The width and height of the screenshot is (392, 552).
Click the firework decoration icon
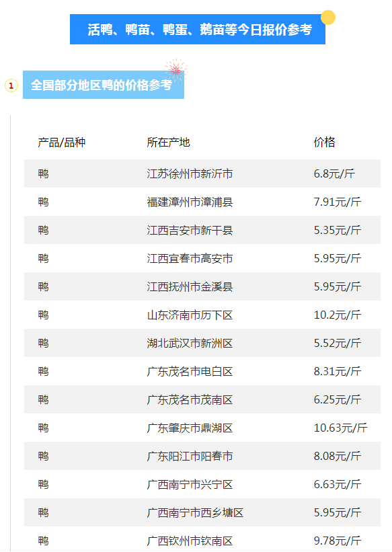click(x=175, y=70)
